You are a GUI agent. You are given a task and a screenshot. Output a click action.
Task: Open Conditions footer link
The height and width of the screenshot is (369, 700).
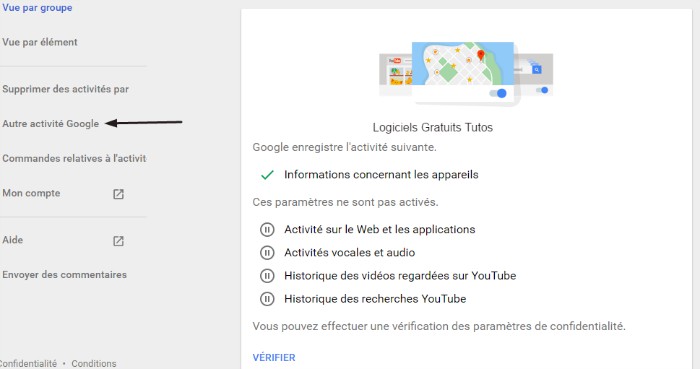(x=94, y=364)
